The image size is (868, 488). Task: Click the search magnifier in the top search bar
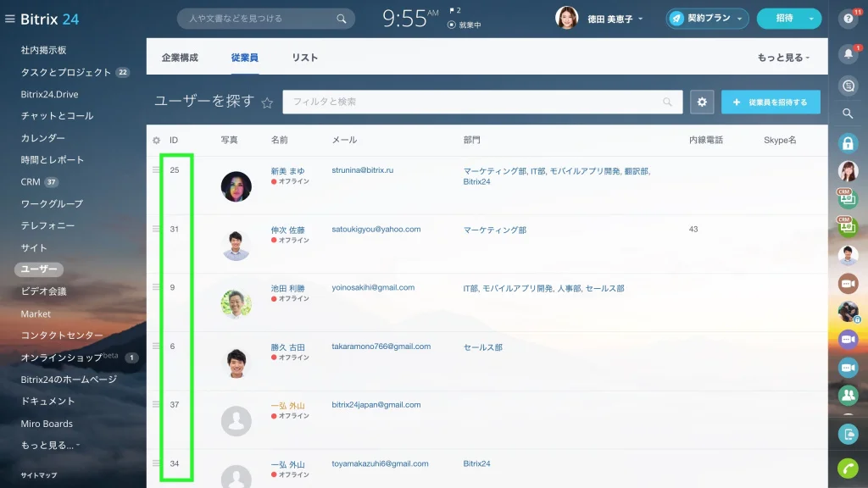(x=342, y=19)
